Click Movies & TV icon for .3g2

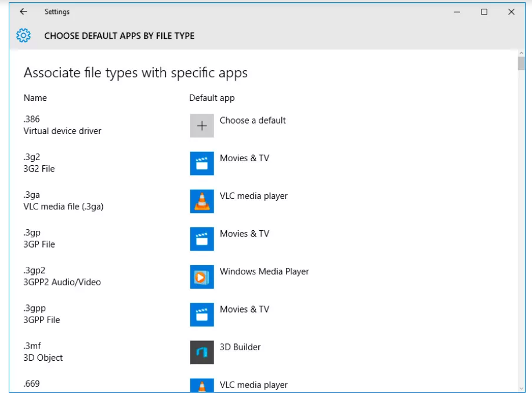202,164
